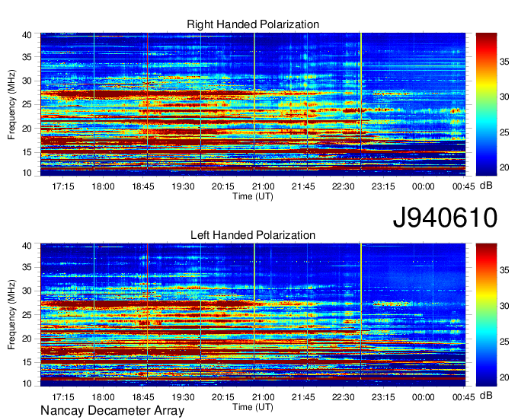Click the 'Time (UT)' axis label of top plot

[x=253, y=196]
